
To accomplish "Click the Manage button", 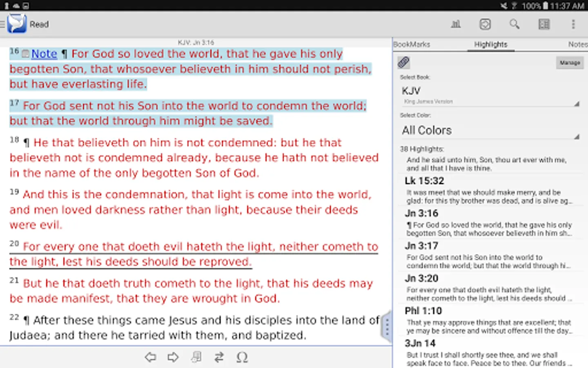I will (570, 63).
